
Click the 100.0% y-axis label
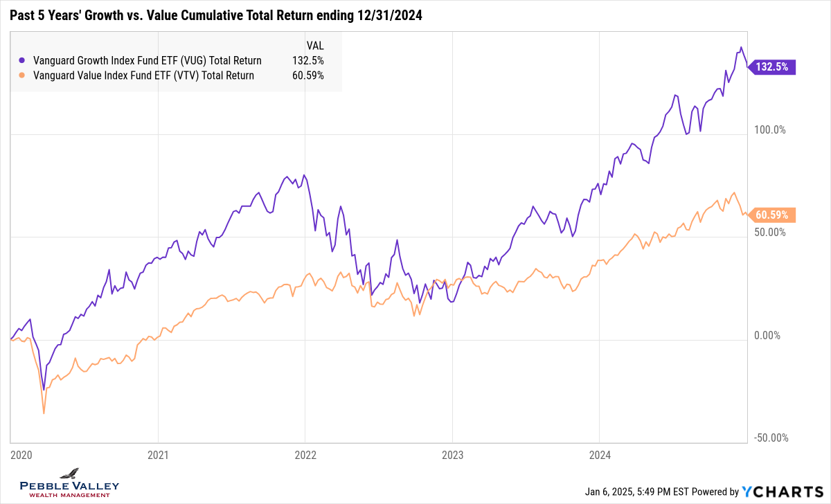[770, 129]
